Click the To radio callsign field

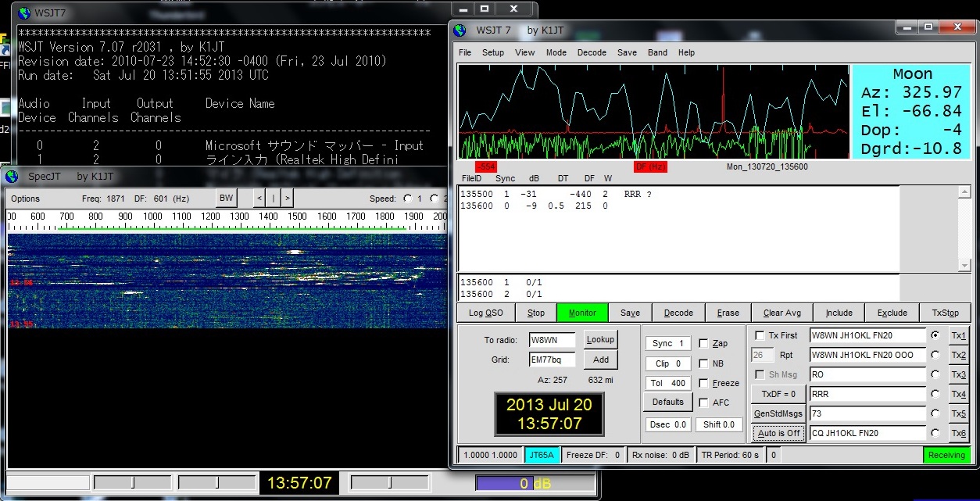click(552, 340)
